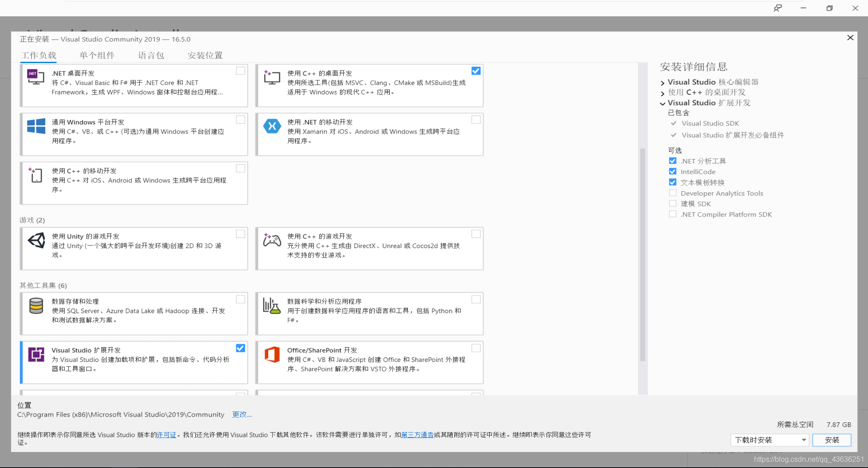This screenshot has width=868, height=468.
Task: Click the C++ desktop development monitor icon
Action: click(x=272, y=77)
